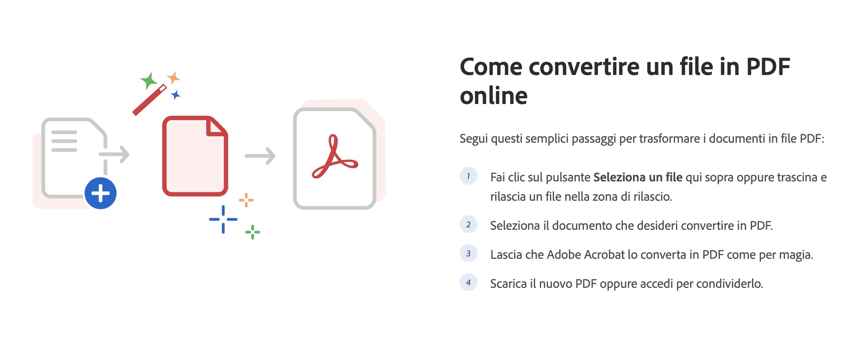Click the magic wand icon

(149, 100)
